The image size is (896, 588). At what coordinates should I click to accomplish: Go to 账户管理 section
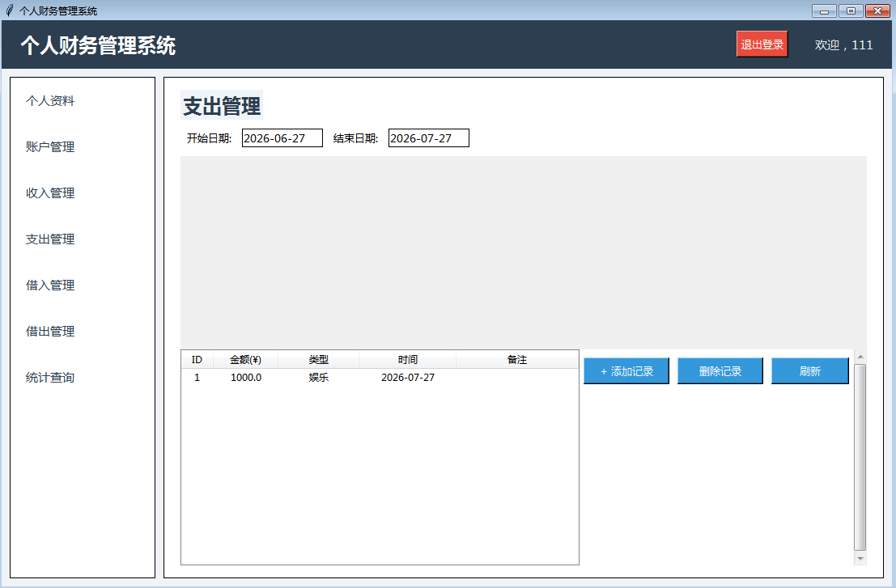[x=50, y=147]
